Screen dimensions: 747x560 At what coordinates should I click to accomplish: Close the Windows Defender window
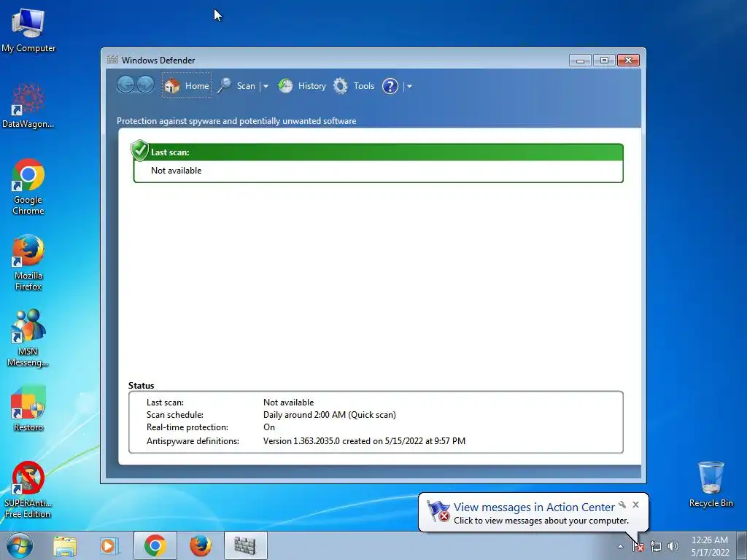(x=628, y=61)
